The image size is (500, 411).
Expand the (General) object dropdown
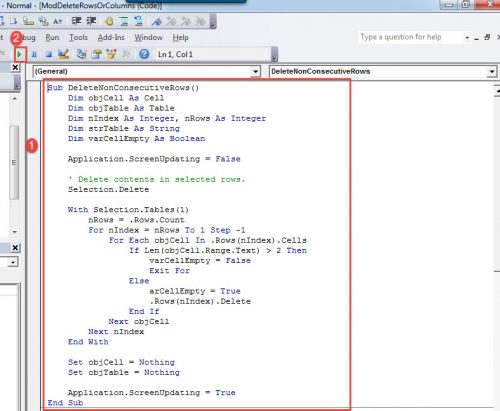pos(255,71)
